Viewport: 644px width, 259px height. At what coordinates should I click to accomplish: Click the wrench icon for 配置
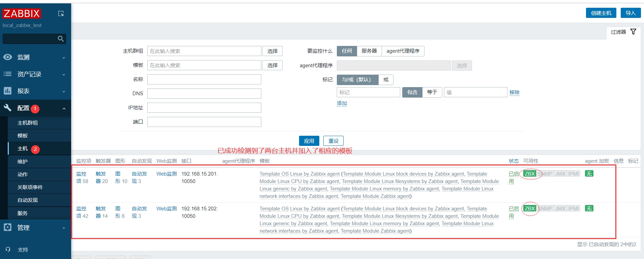[7, 108]
